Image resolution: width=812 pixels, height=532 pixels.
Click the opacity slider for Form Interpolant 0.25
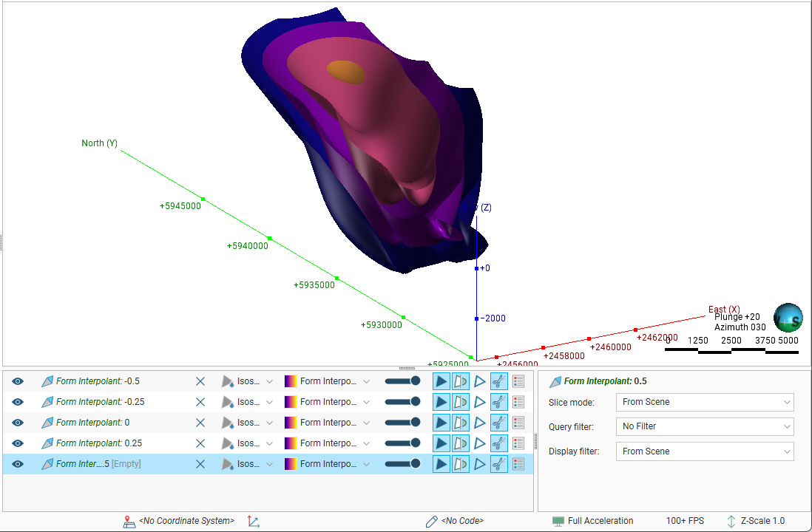pyautogui.click(x=402, y=443)
